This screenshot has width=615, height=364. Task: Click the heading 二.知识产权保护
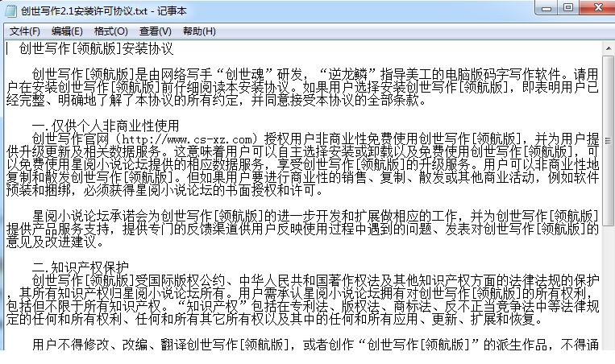(x=81, y=267)
